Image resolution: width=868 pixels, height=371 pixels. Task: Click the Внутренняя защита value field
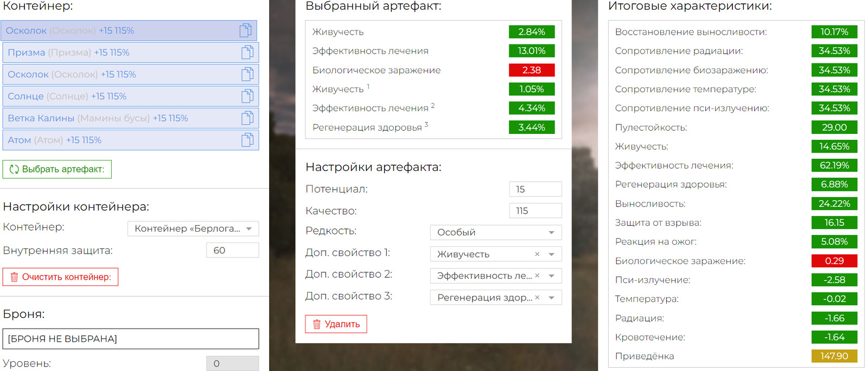tap(232, 251)
